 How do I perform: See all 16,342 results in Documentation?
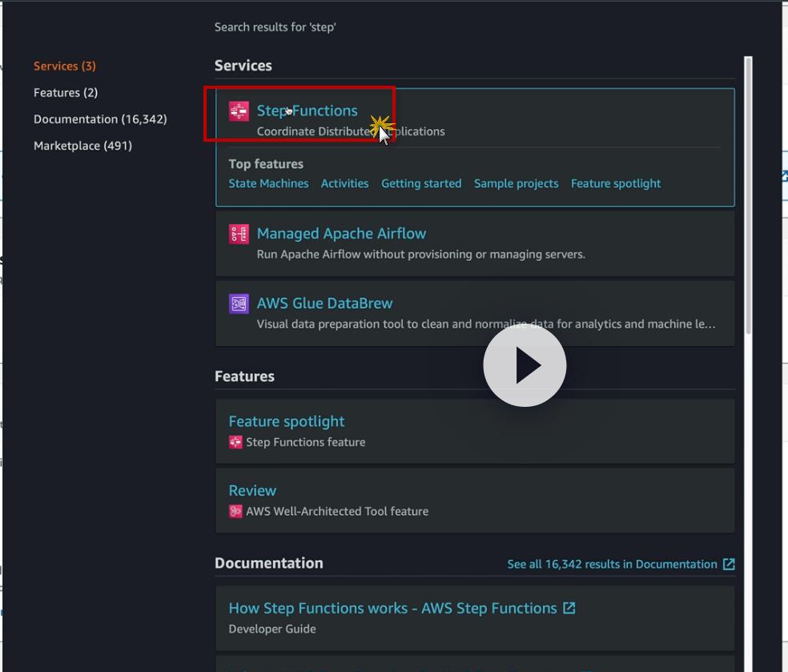tap(612, 564)
